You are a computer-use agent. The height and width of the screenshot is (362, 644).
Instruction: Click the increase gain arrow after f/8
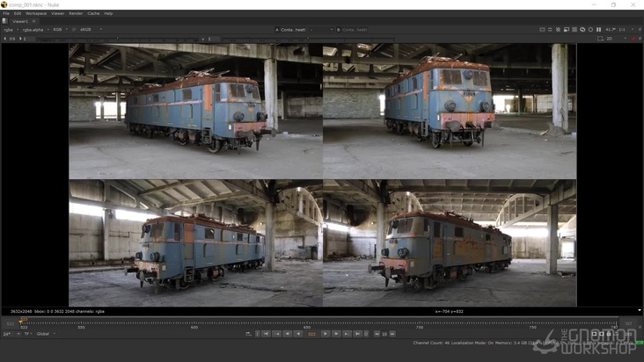point(20,39)
